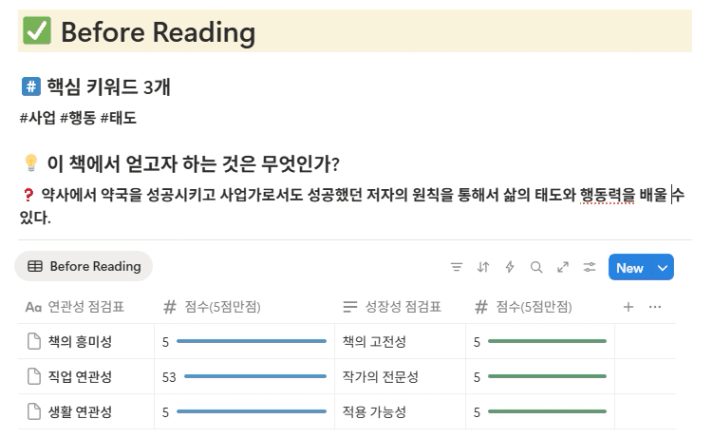Open the view settings sliders icon
This screenshot has height=438, width=713.
tap(589, 268)
